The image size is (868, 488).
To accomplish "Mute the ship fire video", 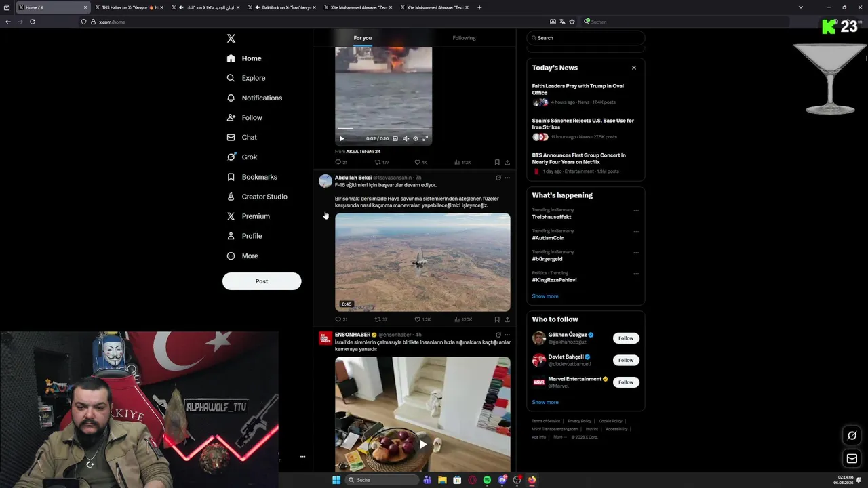I will (406, 138).
